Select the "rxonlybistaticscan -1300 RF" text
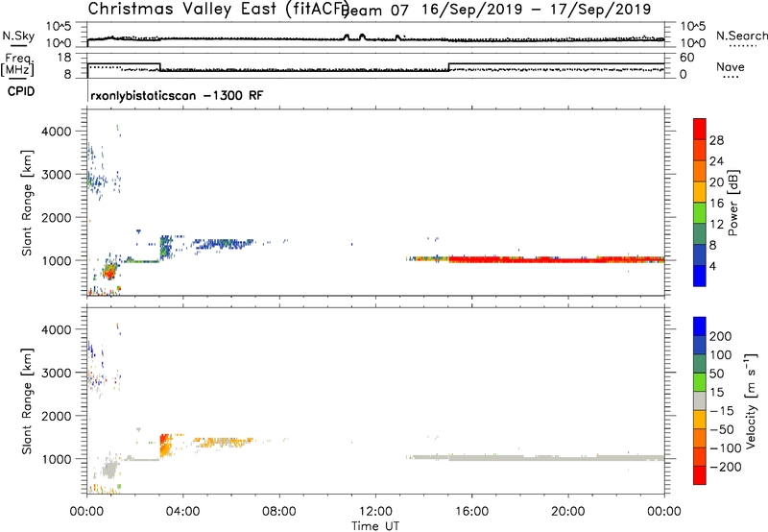 (x=177, y=95)
